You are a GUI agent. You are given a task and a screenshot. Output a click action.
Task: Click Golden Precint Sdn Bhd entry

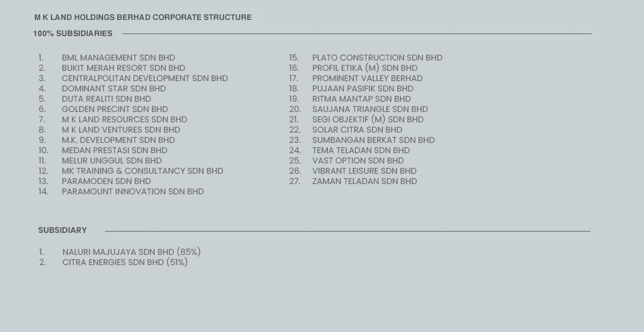pos(115,109)
